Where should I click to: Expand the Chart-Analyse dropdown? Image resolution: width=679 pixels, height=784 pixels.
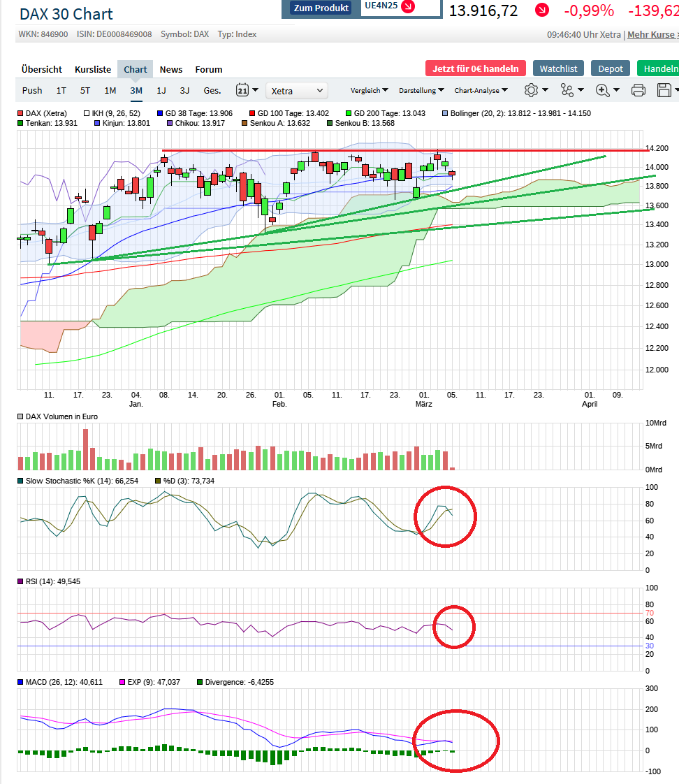coord(481,90)
